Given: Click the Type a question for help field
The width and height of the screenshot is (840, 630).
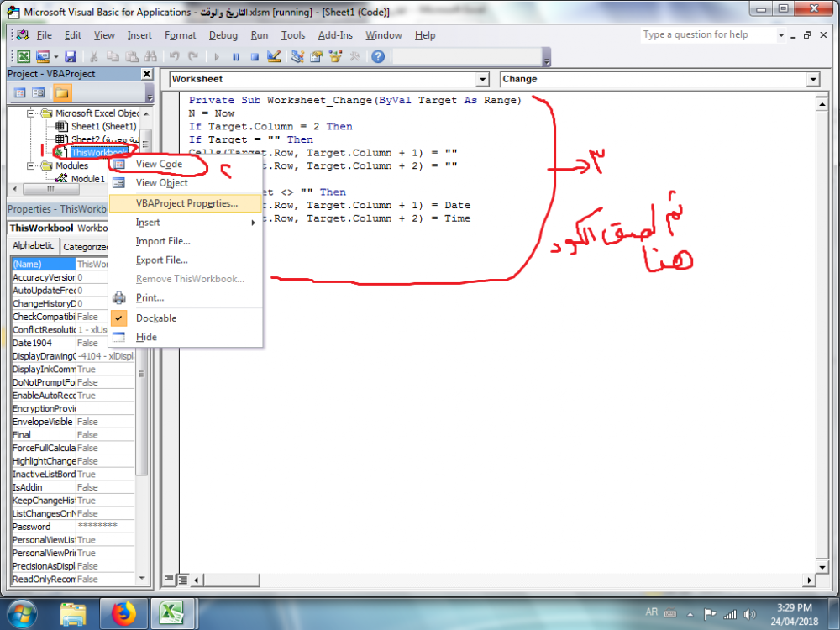Looking at the screenshot, I should tap(708, 34).
